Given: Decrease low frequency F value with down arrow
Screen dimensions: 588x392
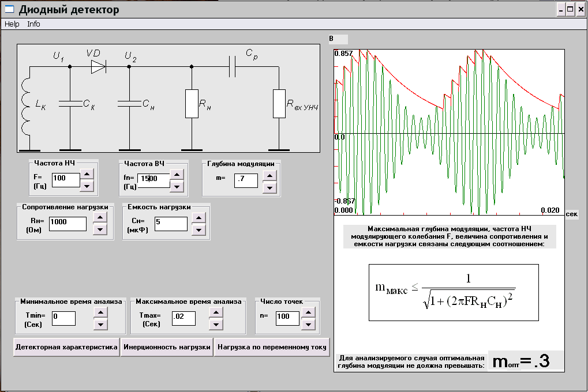Looking at the screenshot, I should 86,186.
